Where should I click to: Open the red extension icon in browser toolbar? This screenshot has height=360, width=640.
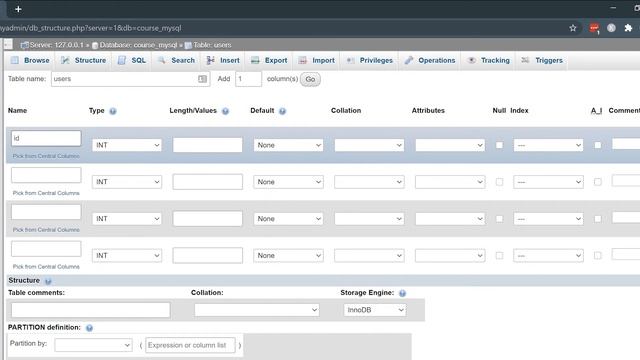(594, 28)
